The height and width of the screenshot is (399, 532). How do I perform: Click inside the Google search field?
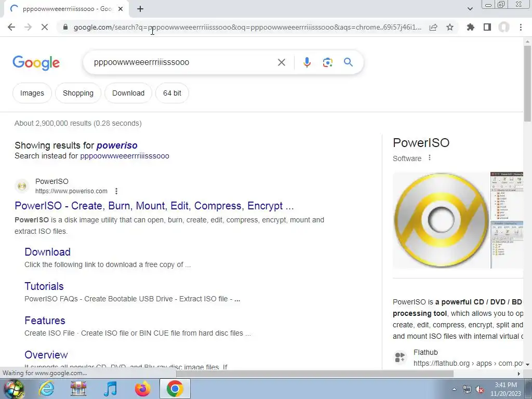pyautogui.click(x=183, y=62)
